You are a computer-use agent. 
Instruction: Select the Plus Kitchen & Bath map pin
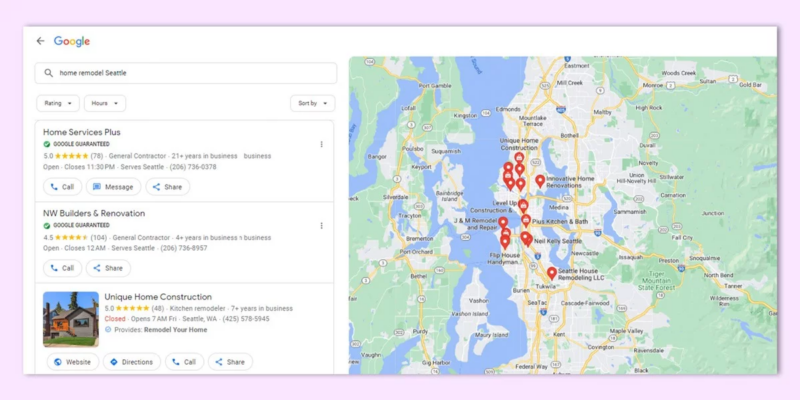(x=526, y=220)
